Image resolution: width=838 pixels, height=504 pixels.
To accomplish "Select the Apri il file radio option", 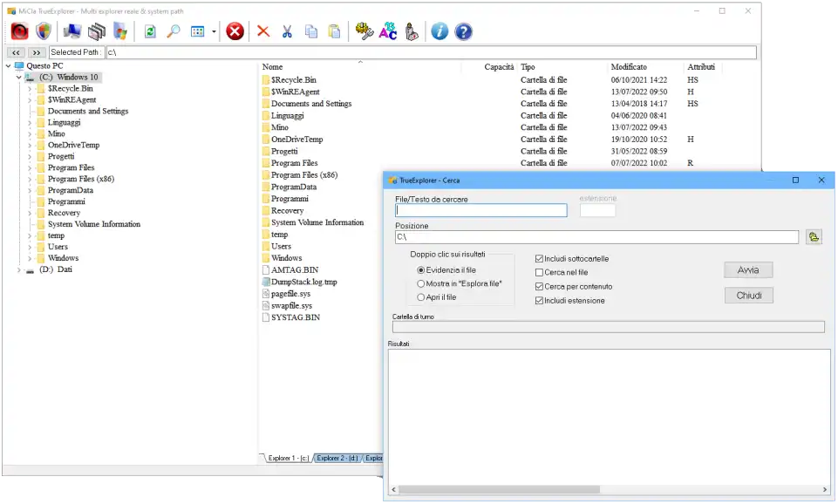I will tap(421, 297).
